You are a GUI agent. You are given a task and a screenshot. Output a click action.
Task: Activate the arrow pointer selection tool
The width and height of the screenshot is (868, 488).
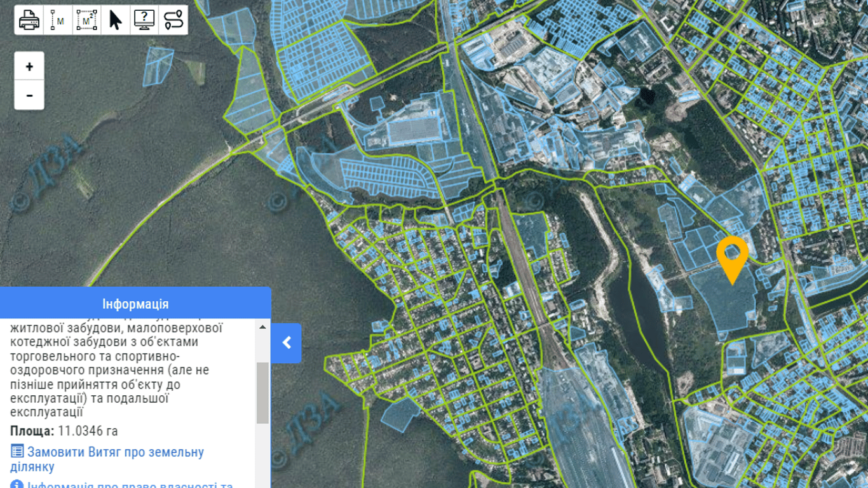point(115,20)
